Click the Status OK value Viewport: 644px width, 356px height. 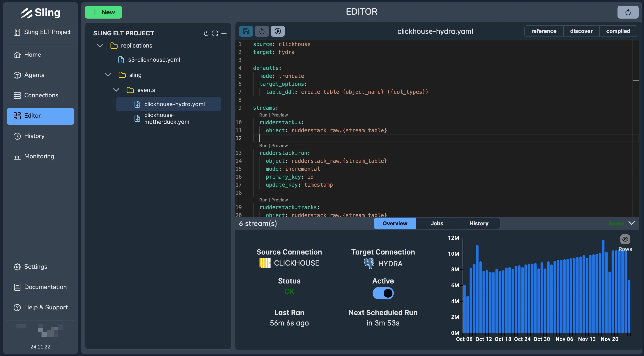(x=289, y=291)
